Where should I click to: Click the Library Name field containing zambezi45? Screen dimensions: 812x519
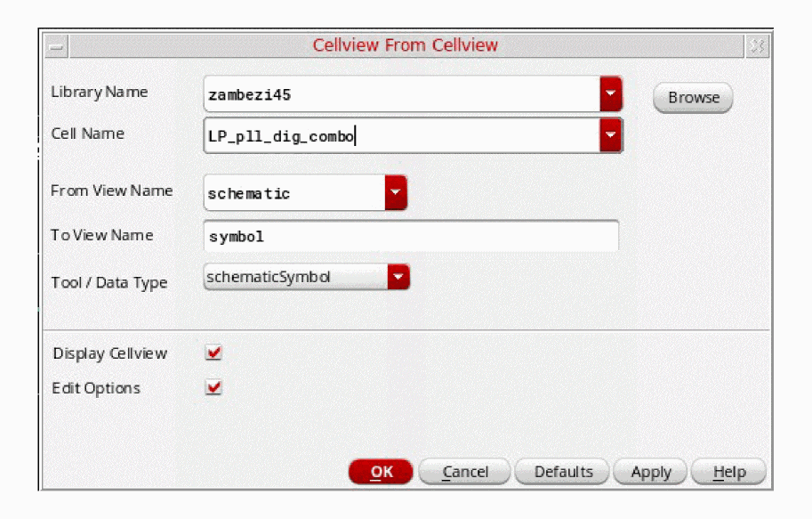pyautogui.click(x=400, y=94)
